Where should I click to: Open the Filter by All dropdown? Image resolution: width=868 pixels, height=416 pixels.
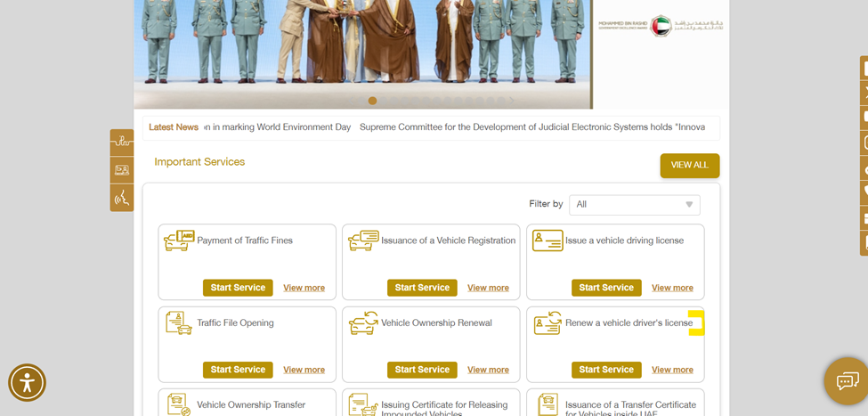click(635, 204)
